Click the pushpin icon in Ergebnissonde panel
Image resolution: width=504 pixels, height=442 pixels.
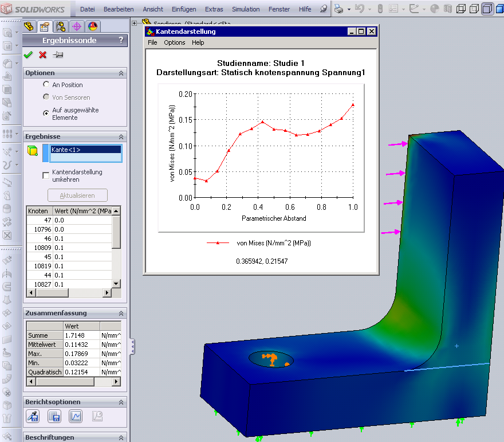[x=58, y=55]
